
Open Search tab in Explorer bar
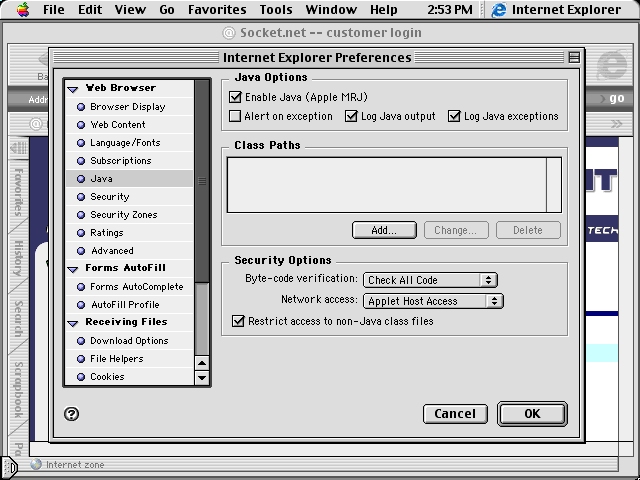coord(18,319)
